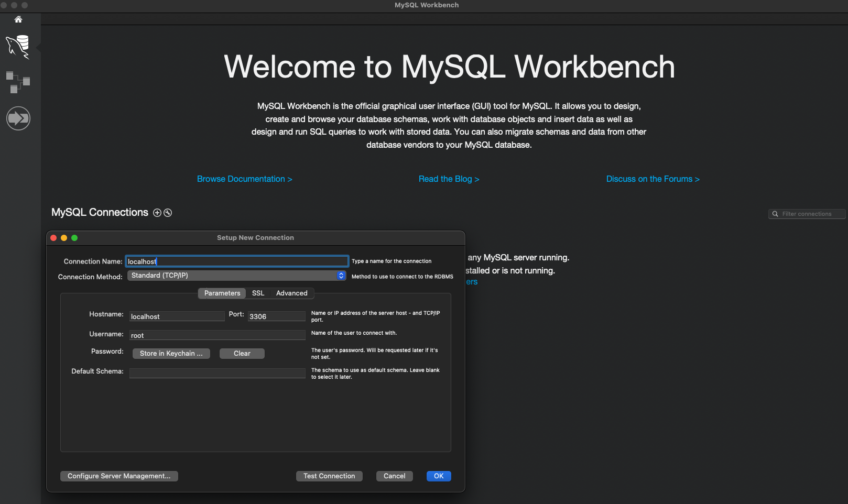Click 'Method to use to connect to the RDBMS' text
848x504 pixels.
pyautogui.click(x=403, y=277)
